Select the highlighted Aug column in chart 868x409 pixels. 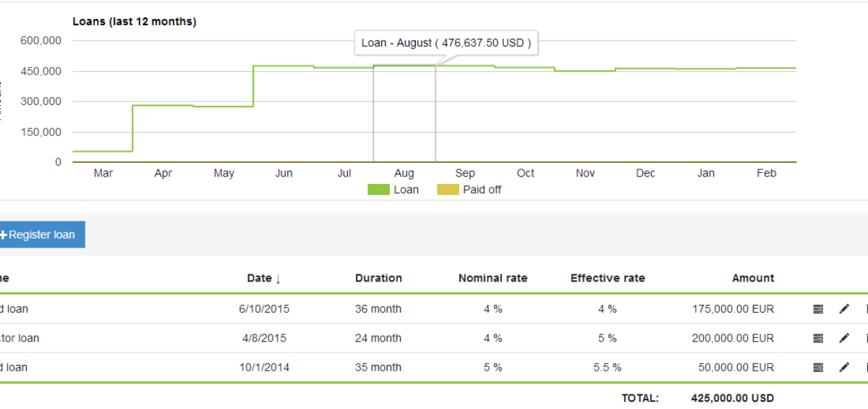click(404, 113)
